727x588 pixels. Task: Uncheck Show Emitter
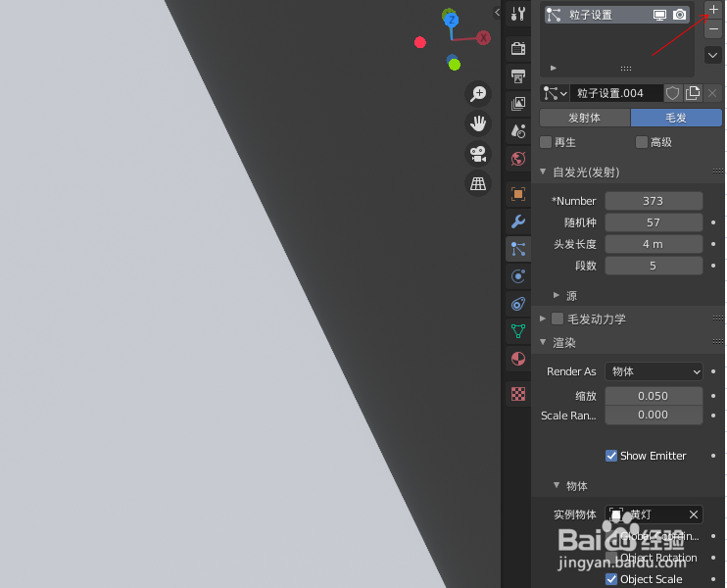[x=611, y=456]
